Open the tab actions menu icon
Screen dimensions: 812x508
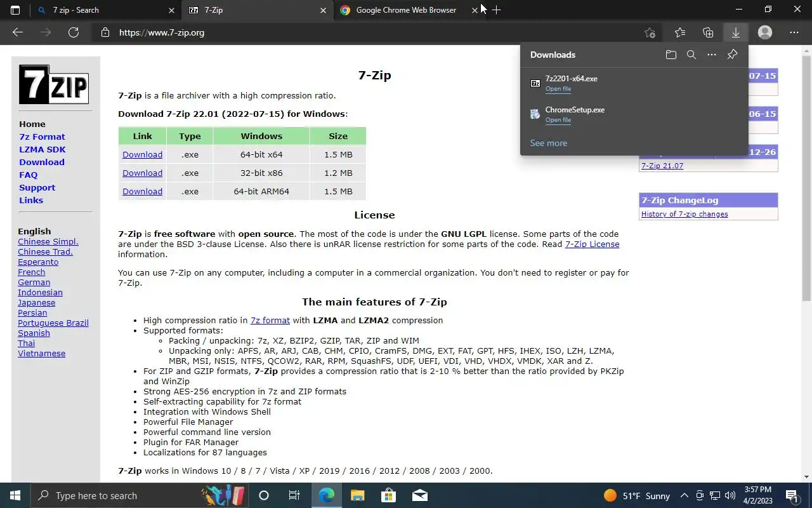tap(15, 10)
